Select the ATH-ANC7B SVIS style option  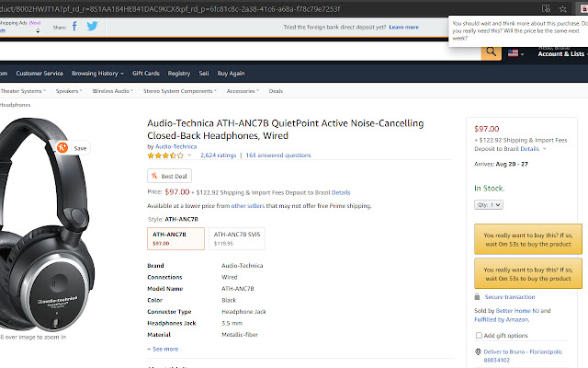237,238
